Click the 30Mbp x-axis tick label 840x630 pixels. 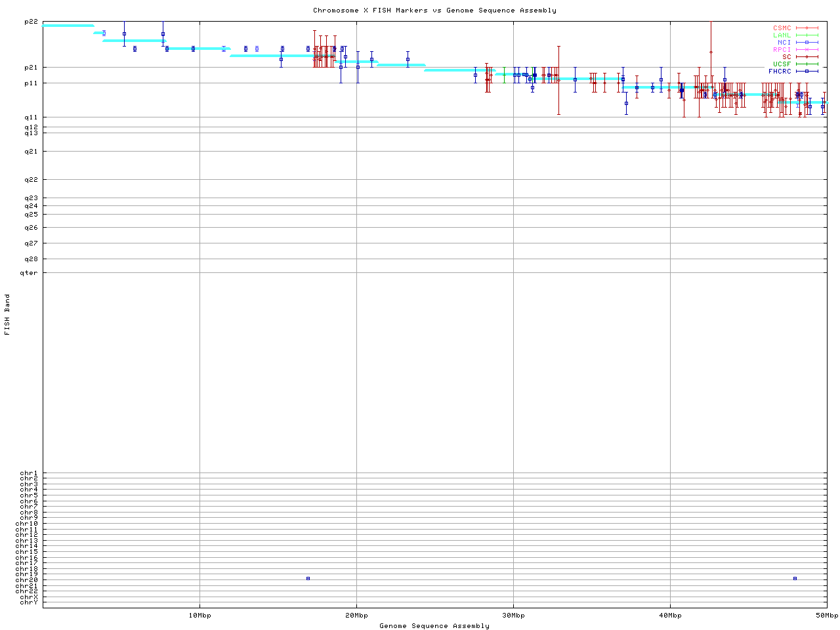click(x=513, y=616)
